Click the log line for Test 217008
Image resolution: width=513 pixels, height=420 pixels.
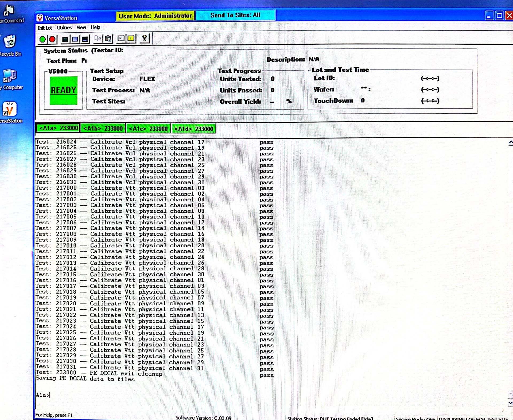coord(155,234)
